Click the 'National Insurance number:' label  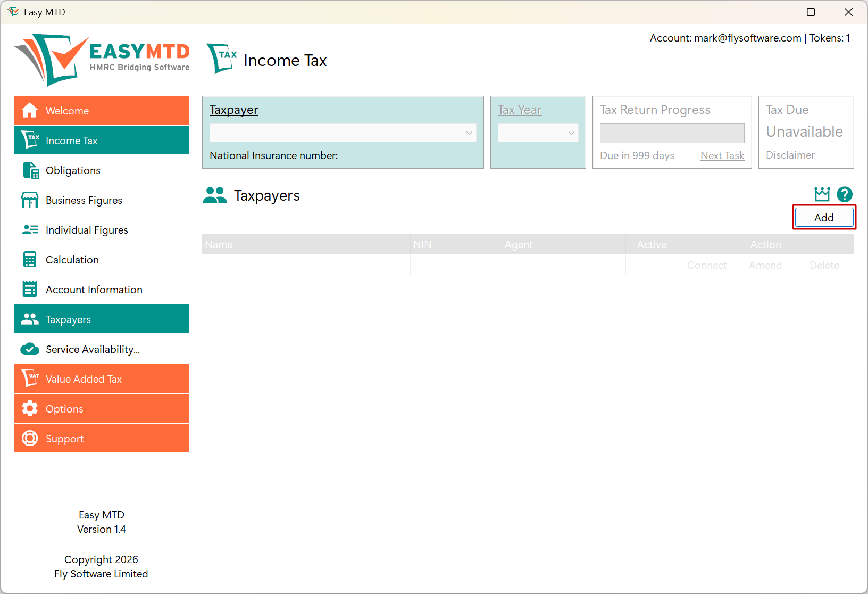274,155
